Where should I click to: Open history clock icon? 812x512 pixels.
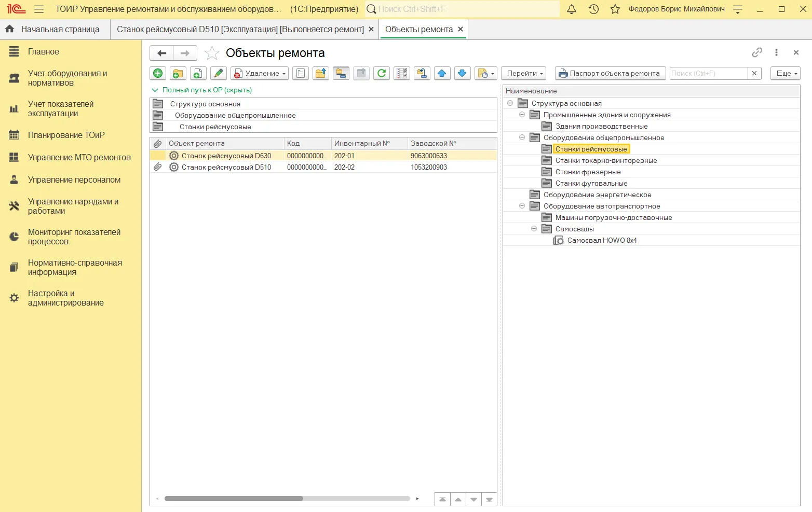(593, 9)
